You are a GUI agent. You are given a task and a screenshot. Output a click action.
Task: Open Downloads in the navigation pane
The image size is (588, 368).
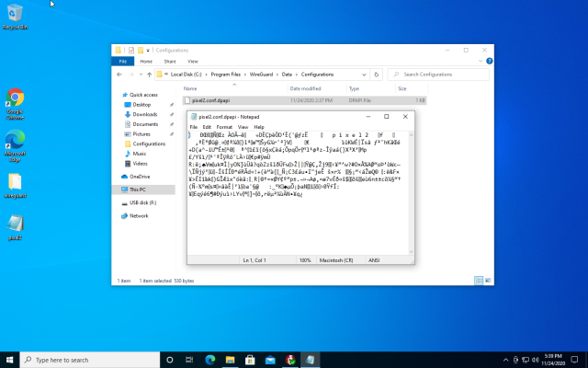click(x=145, y=114)
